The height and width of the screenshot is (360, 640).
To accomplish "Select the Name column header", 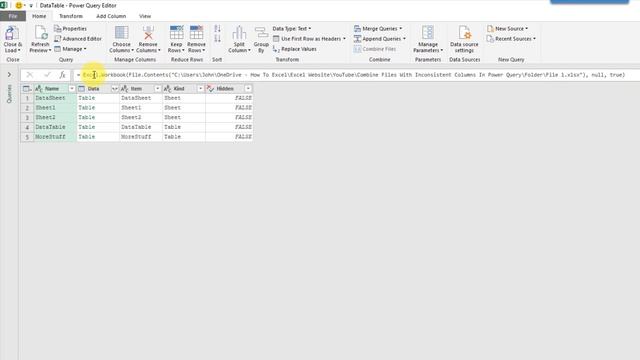I will tap(52, 89).
